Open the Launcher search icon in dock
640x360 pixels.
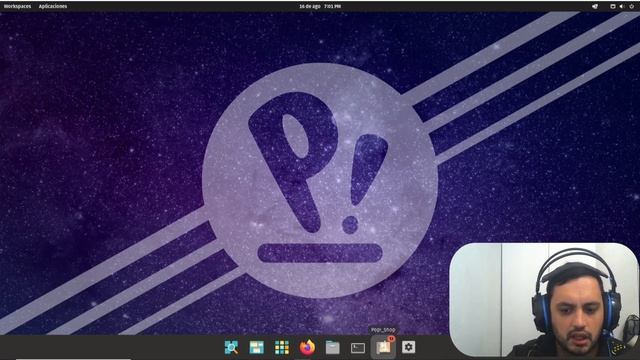231,347
